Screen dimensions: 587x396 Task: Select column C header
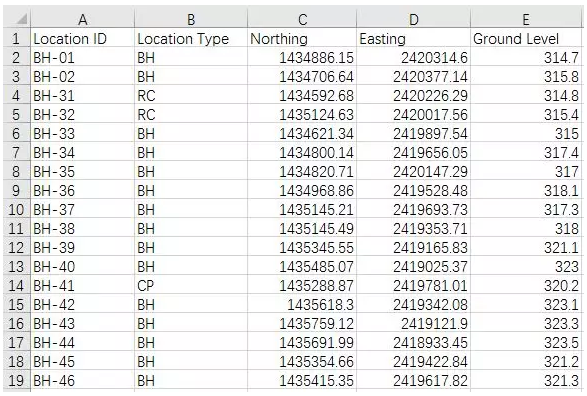tap(302, 19)
